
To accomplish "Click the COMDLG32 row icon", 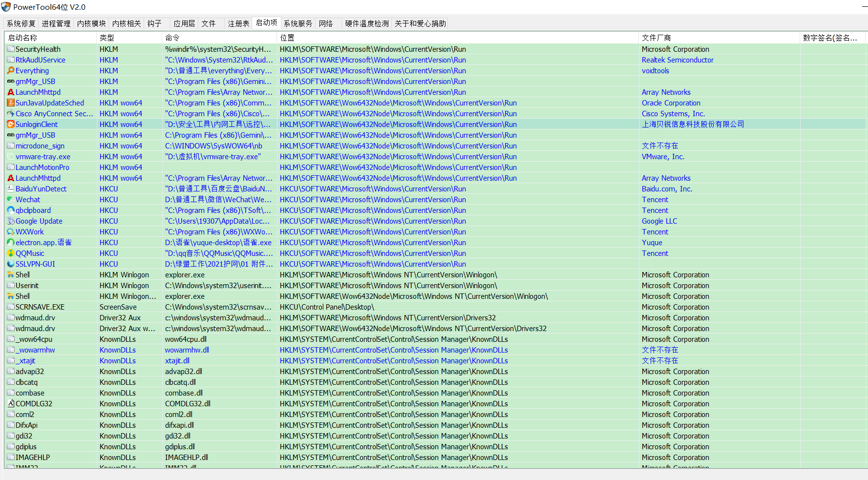I will click(11, 403).
